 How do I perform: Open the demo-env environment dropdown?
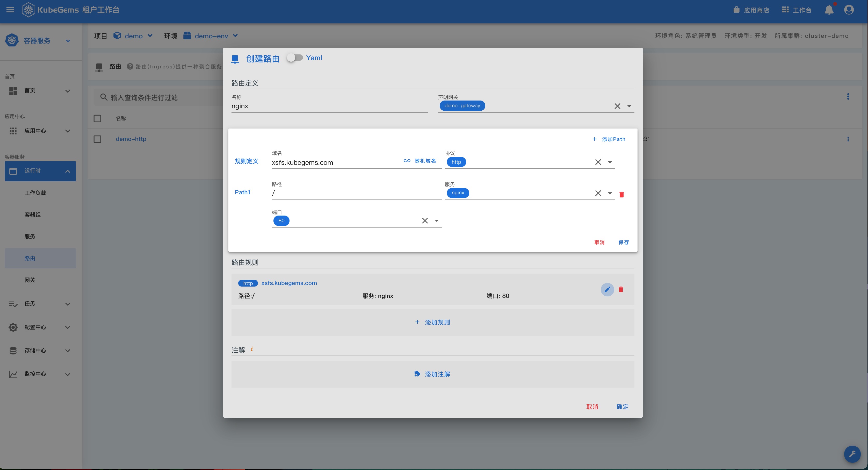pyautogui.click(x=211, y=36)
